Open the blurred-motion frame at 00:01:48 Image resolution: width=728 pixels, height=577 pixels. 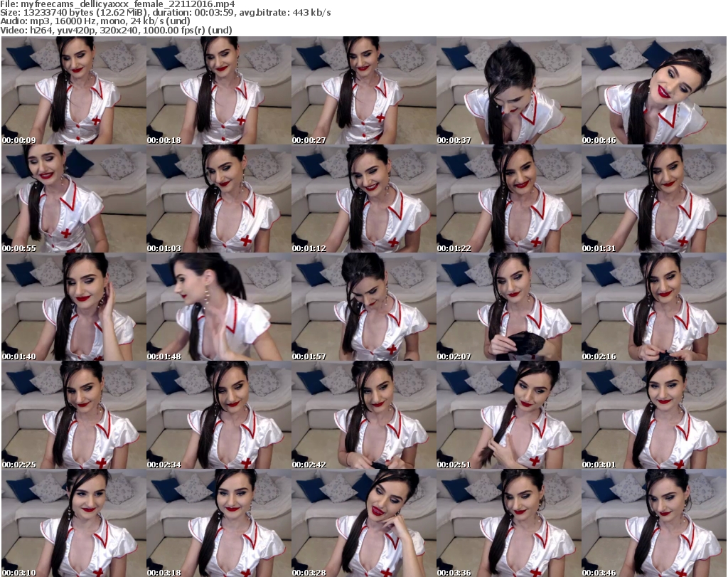coord(218,307)
